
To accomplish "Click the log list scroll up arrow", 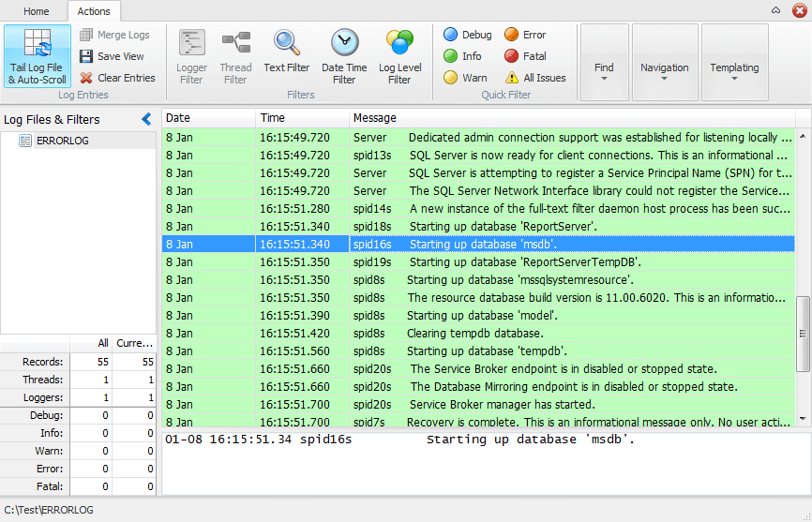I will (x=803, y=136).
